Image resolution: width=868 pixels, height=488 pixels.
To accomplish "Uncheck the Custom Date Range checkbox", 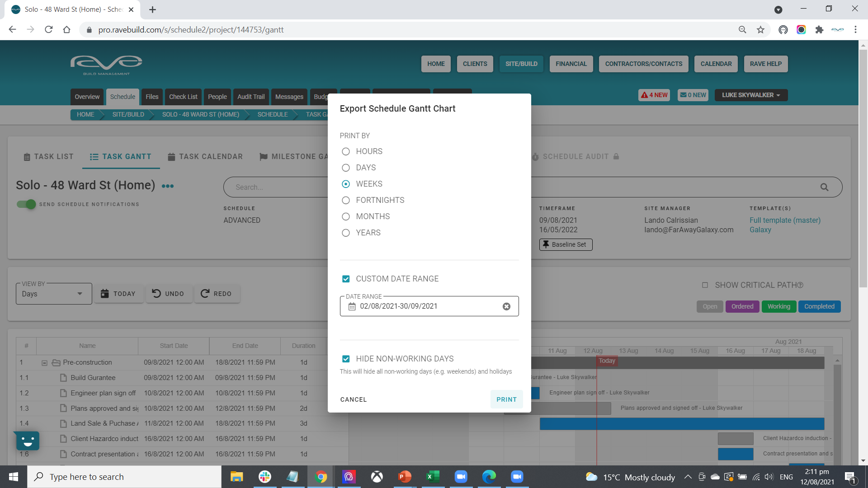I will click(x=346, y=279).
